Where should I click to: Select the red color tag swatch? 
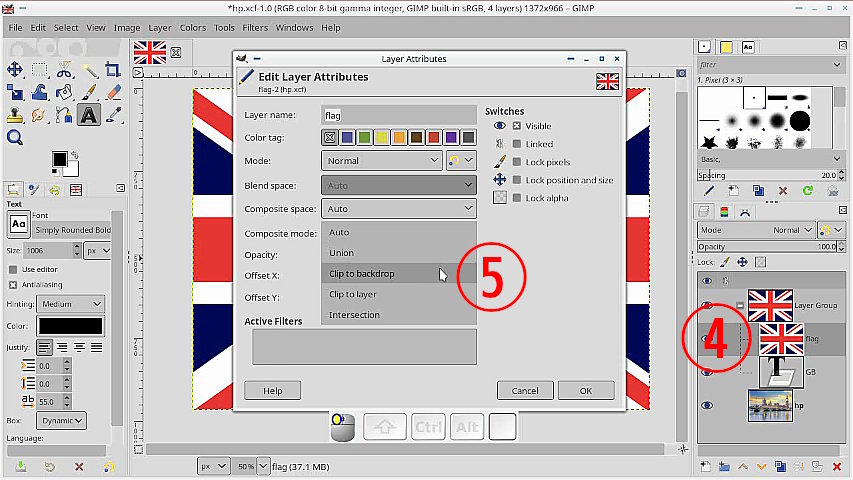click(x=434, y=138)
